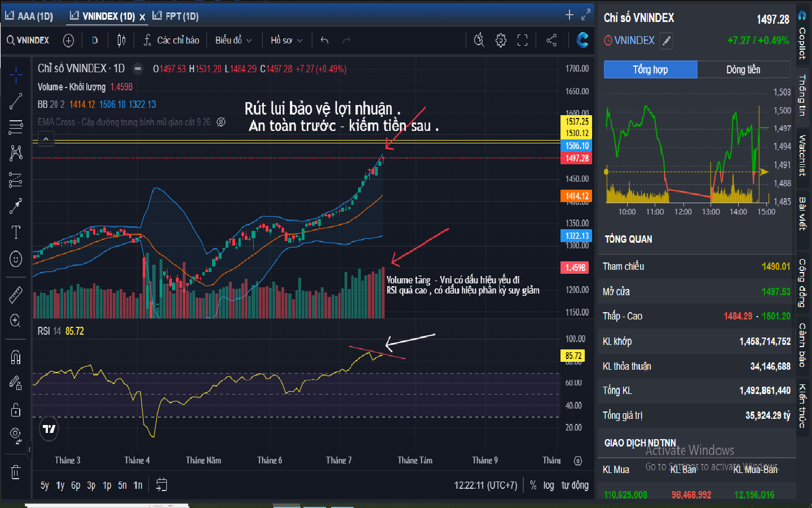Click the VNINDEX symbol search field
812x508 pixels.
tap(28, 40)
